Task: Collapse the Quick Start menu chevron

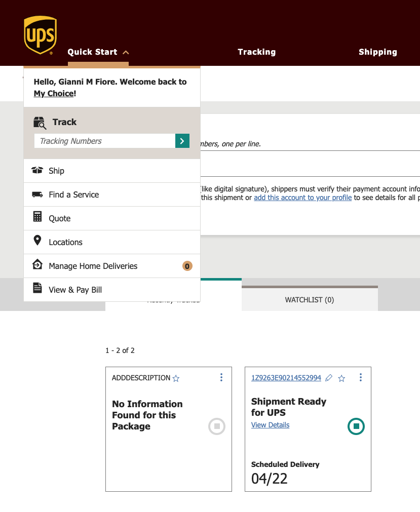Action: (x=126, y=52)
